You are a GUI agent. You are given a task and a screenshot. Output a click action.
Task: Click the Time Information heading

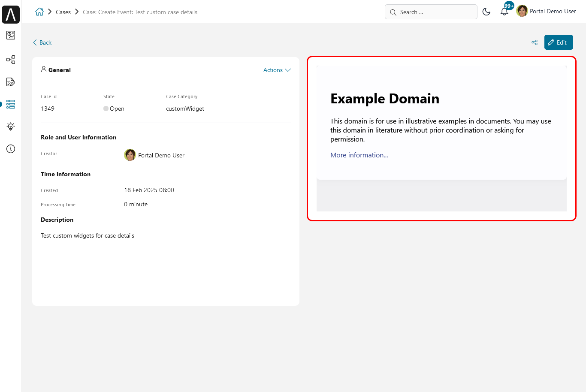pyautogui.click(x=66, y=174)
